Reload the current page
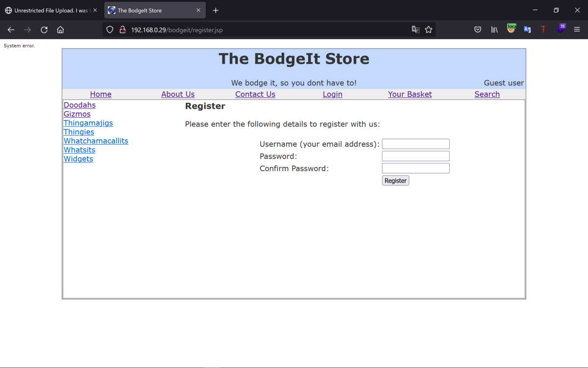This screenshot has width=588, height=368. [x=44, y=29]
